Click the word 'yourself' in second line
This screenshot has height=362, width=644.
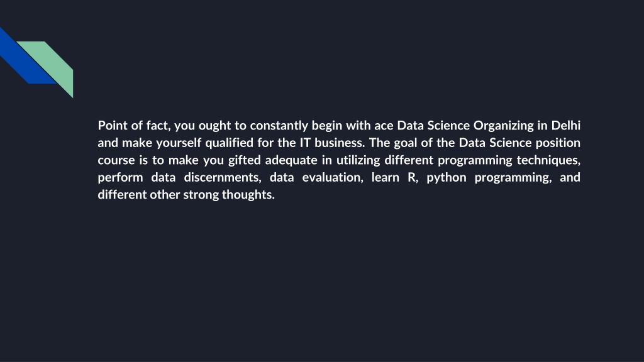pyautogui.click(x=178, y=143)
